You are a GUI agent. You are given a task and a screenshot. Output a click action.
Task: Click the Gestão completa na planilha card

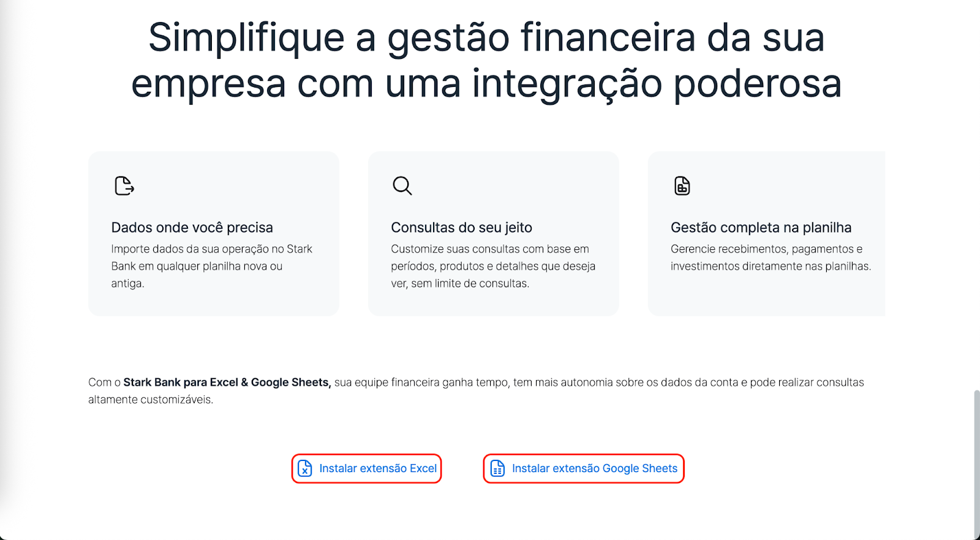[767, 234]
